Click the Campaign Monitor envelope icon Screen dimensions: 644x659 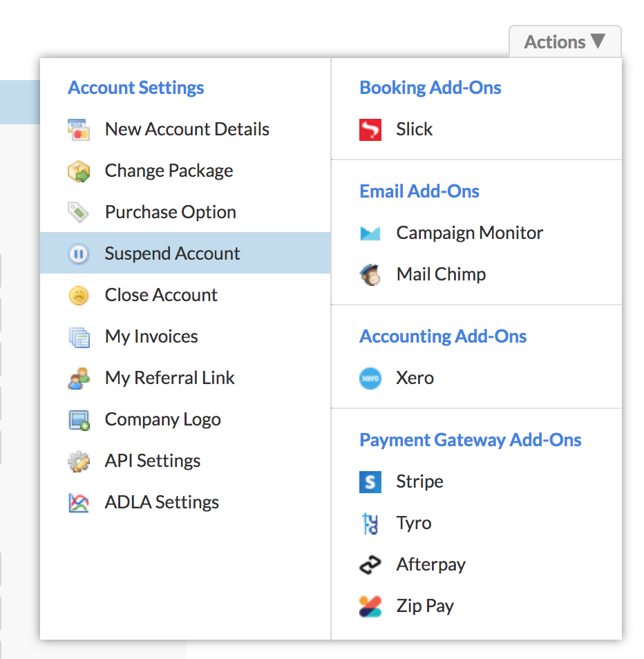point(370,233)
